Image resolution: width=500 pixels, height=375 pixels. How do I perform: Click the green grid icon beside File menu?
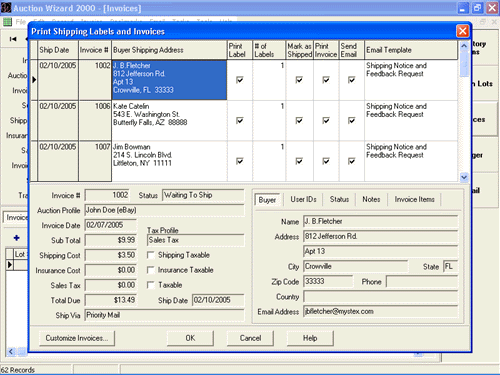pos(7,22)
